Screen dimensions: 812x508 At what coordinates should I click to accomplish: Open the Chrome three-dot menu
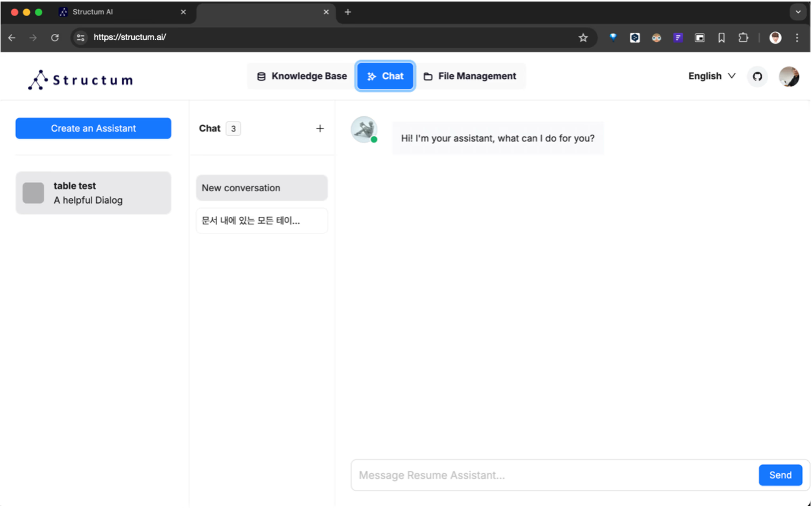pos(797,38)
